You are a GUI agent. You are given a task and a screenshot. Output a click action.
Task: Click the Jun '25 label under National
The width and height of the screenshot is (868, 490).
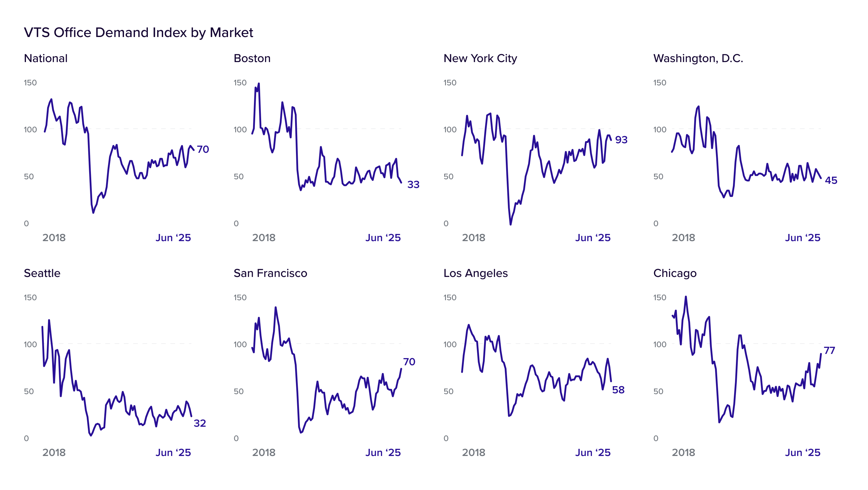[173, 238]
